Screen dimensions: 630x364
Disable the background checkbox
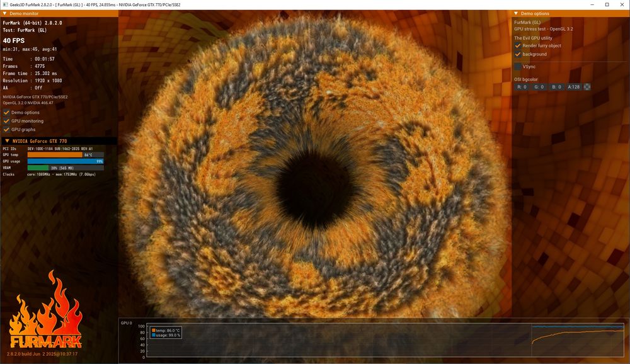pyautogui.click(x=518, y=54)
